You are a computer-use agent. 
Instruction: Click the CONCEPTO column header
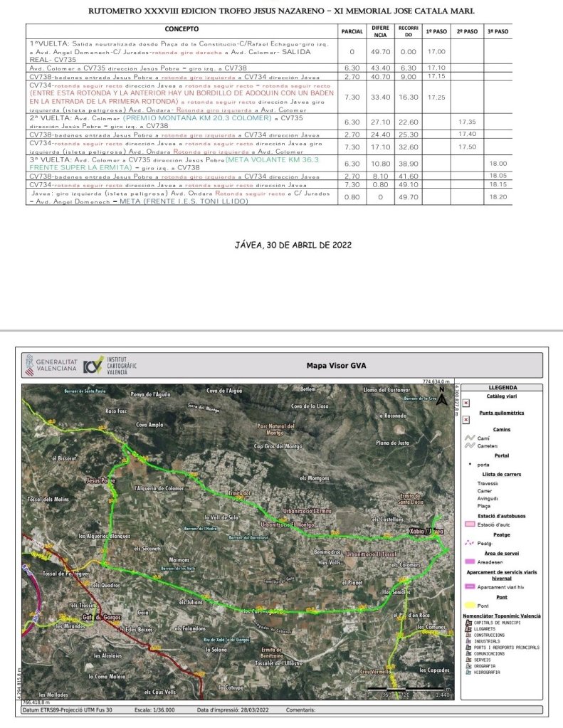(181, 28)
